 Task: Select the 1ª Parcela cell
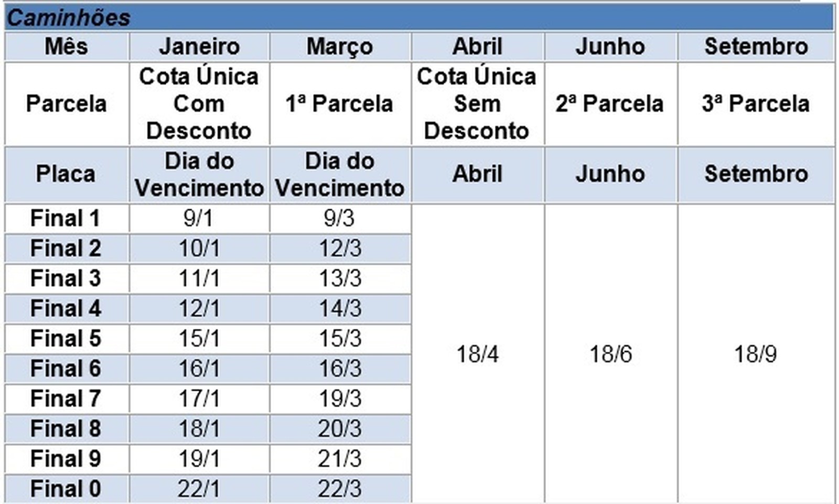coord(340,103)
